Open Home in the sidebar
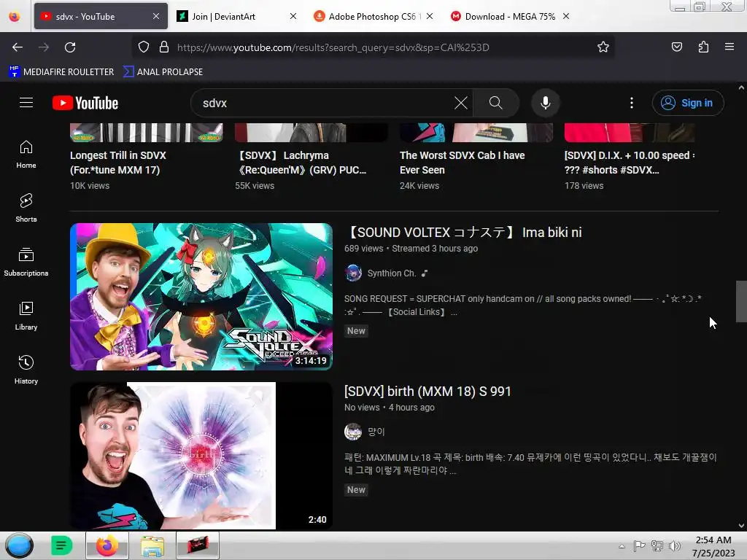This screenshot has height=560, width=747. (26, 155)
